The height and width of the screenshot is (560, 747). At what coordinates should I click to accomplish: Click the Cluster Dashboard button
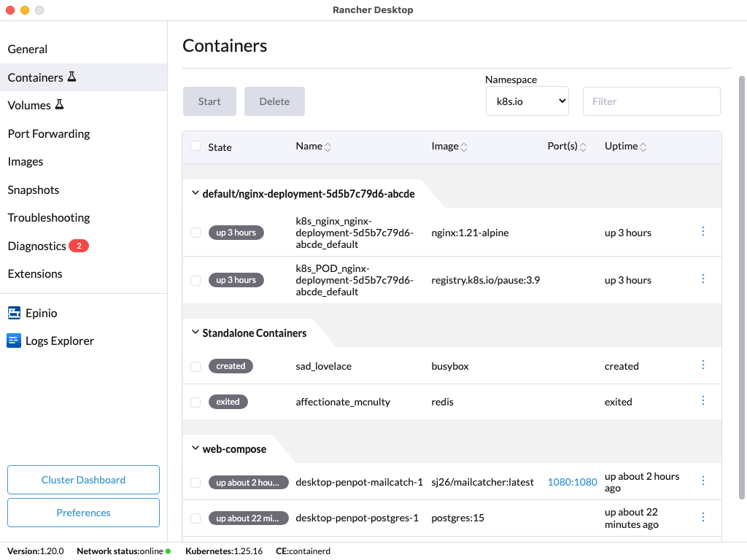83,480
